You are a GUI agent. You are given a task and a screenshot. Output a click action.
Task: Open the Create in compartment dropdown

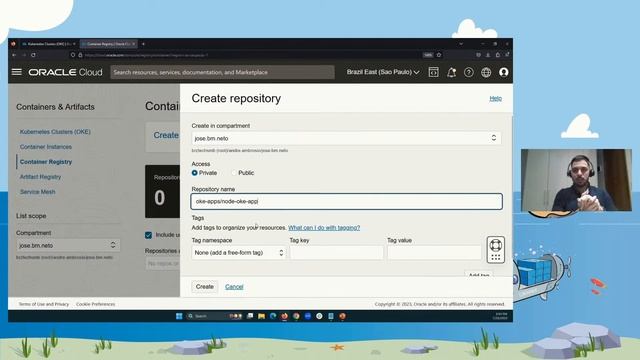pyautogui.click(x=346, y=138)
